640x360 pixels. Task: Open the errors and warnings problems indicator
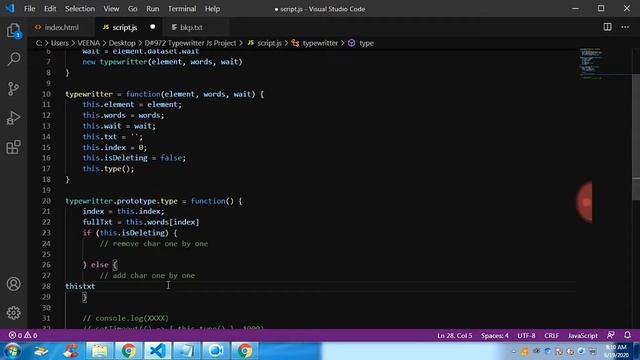pyautogui.click(x=23, y=335)
